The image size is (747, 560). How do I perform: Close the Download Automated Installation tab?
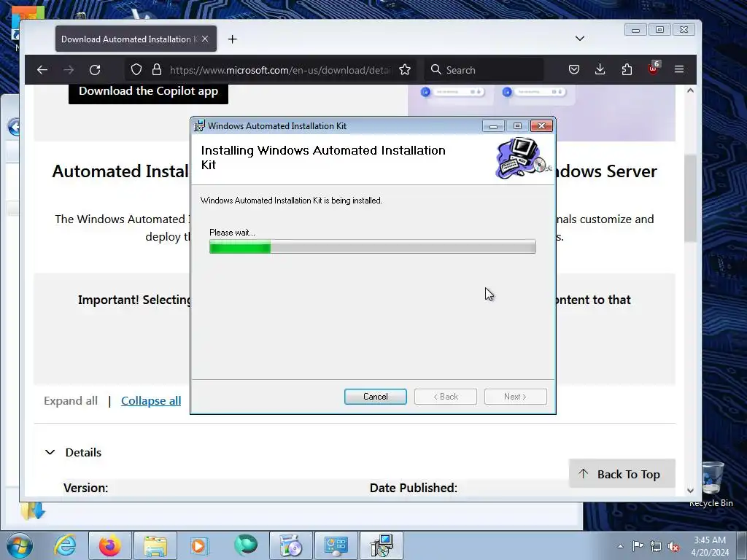(x=205, y=39)
